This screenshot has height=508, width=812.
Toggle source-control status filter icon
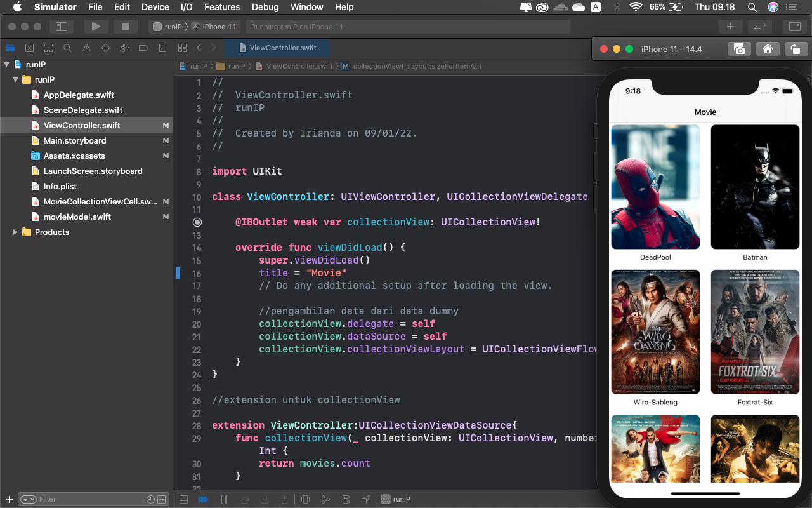[x=162, y=499]
